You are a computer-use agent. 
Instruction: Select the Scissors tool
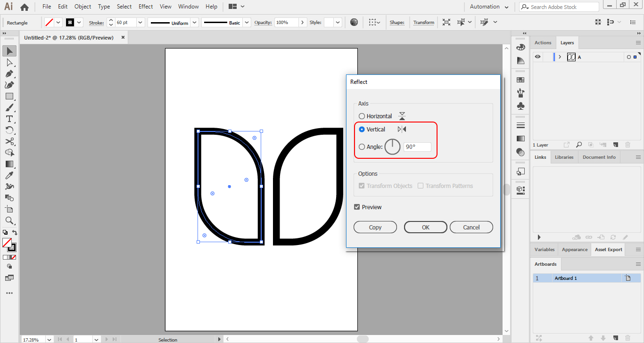tap(9, 142)
